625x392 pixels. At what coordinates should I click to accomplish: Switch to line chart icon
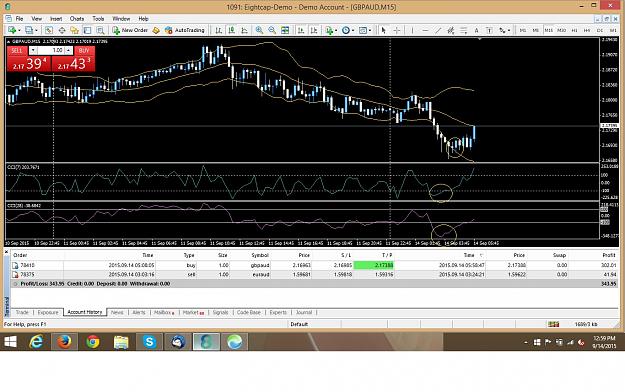point(244,30)
